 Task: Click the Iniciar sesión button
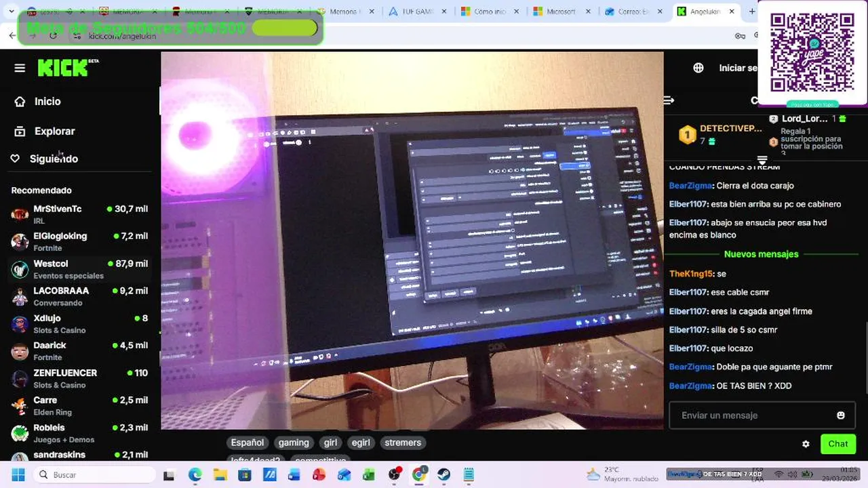[x=738, y=68]
